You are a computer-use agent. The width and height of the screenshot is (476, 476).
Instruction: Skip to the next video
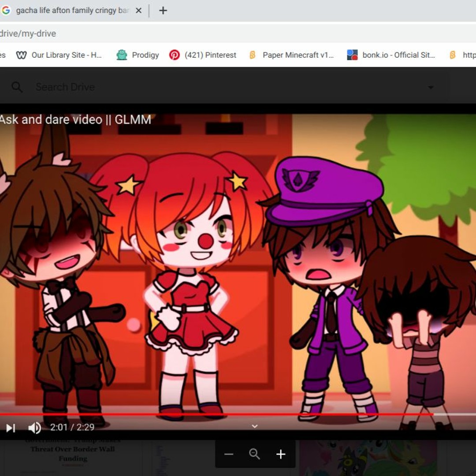tap(11, 428)
